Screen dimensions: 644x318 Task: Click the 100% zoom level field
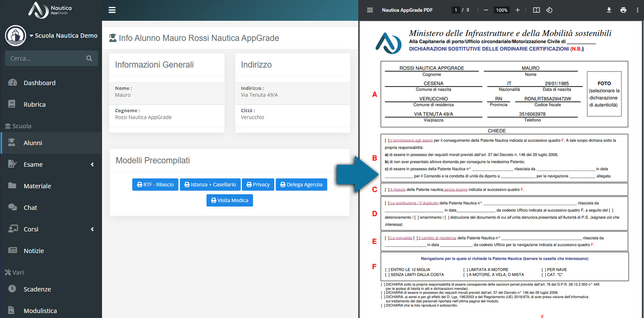502,10
